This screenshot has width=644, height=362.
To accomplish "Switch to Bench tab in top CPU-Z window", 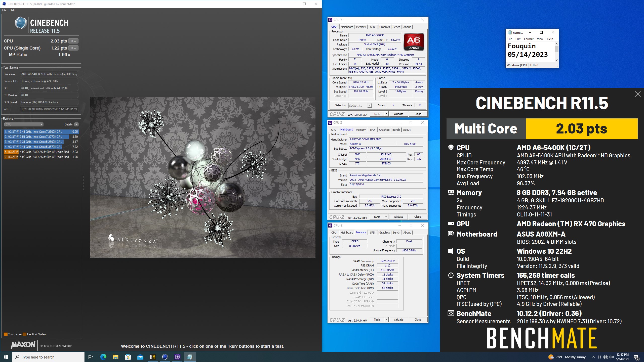I will [x=396, y=27].
